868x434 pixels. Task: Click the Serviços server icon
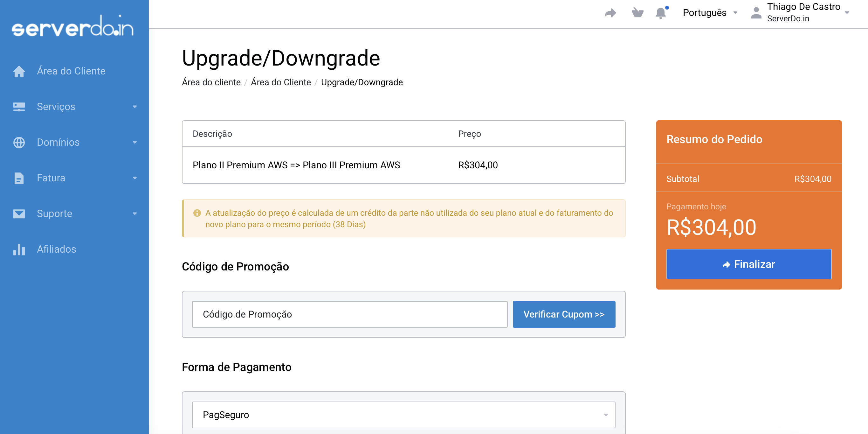[19, 107]
